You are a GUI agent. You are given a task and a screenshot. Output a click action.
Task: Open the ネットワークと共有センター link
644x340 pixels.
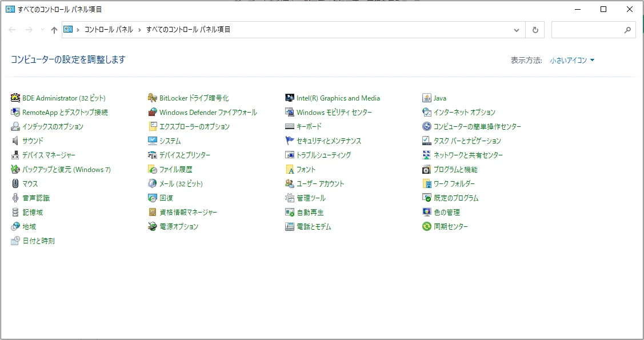pyautogui.click(x=468, y=155)
